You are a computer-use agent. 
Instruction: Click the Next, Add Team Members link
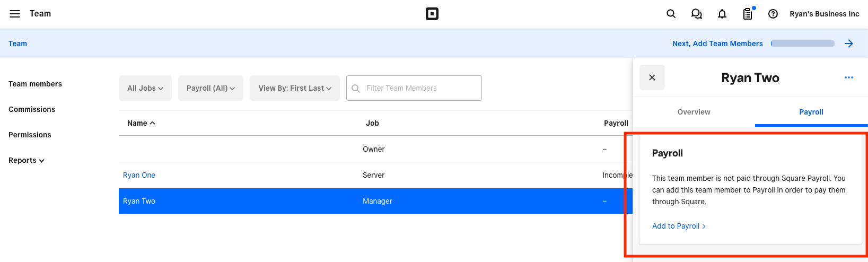(717, 43)
